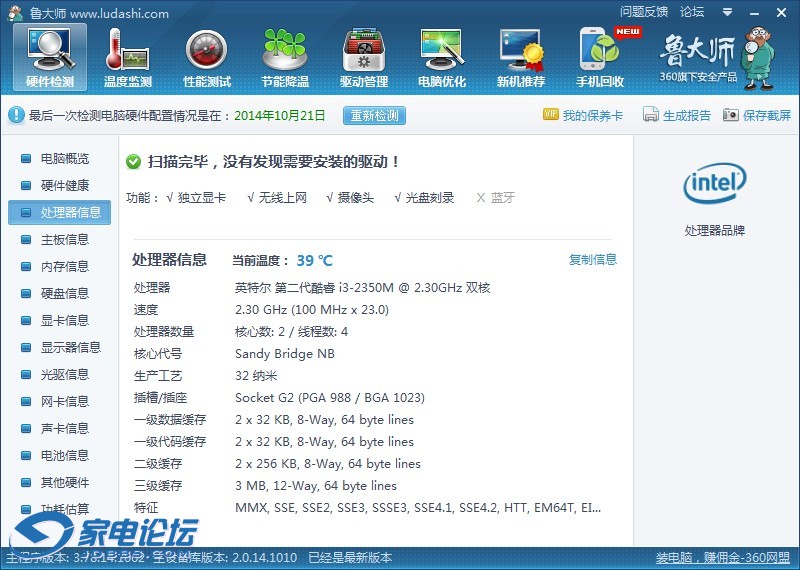800x570 pixels.
Task: Open 节能降温 energy saving section
Action: (x=285, y=57)
